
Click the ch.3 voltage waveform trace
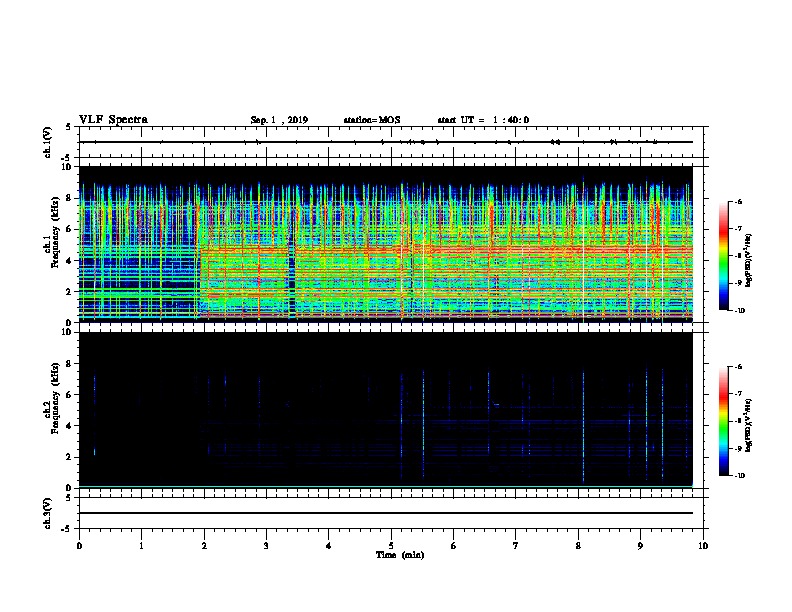(386, 513)
